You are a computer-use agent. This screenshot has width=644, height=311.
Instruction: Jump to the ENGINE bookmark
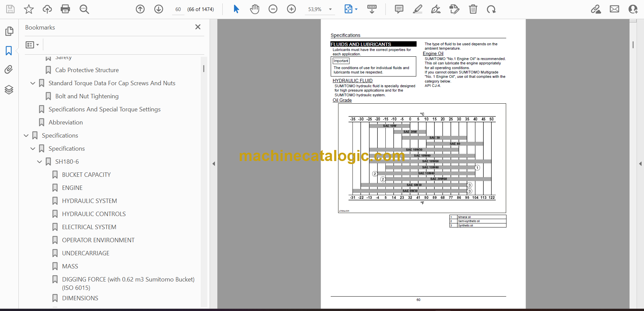coord(72,188)
